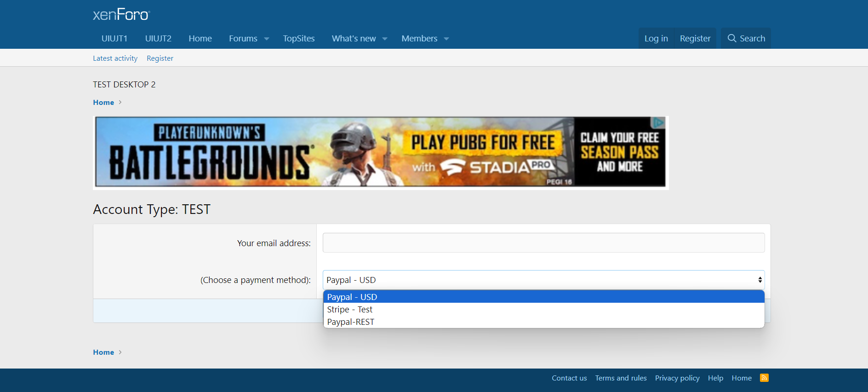Click the AdChoices icon on banner
The image size is (868, 392).
[658, 122]
